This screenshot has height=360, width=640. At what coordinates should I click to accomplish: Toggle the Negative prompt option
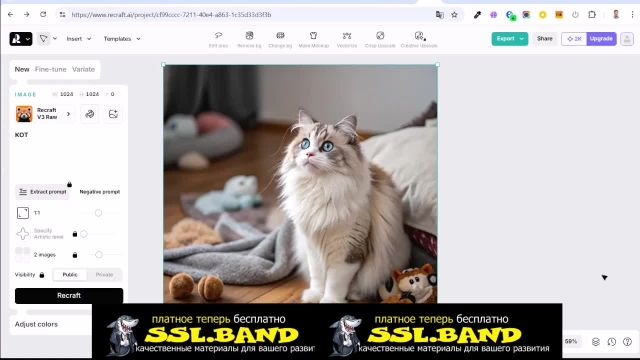click(x=100, y=192)
